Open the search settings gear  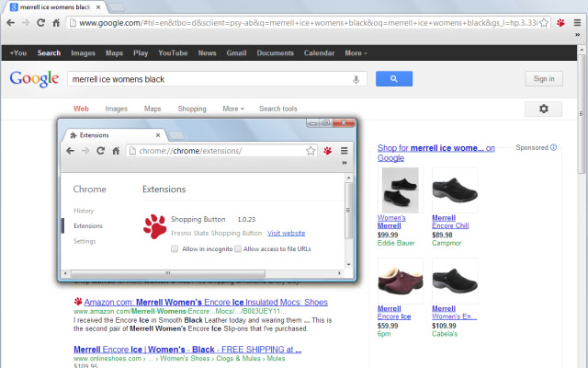coord(543,109)
